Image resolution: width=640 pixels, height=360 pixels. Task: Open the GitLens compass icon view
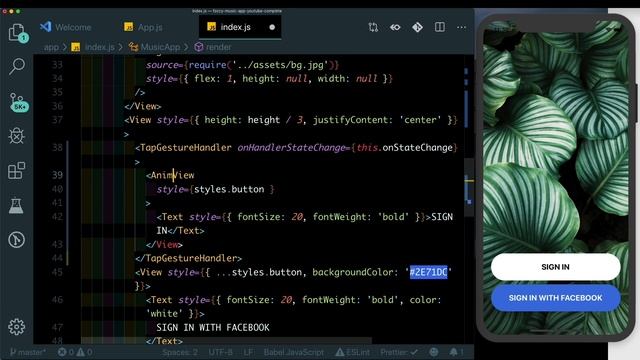pos(16,240)
